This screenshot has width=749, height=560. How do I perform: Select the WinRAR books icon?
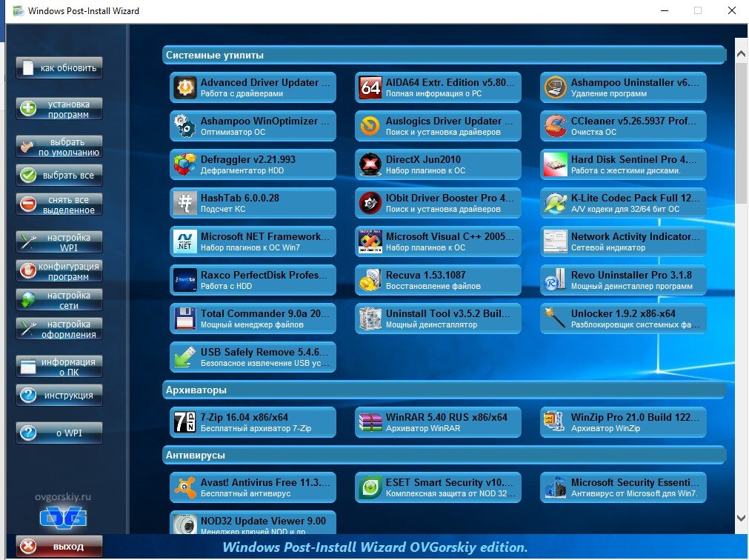[370, 422]
